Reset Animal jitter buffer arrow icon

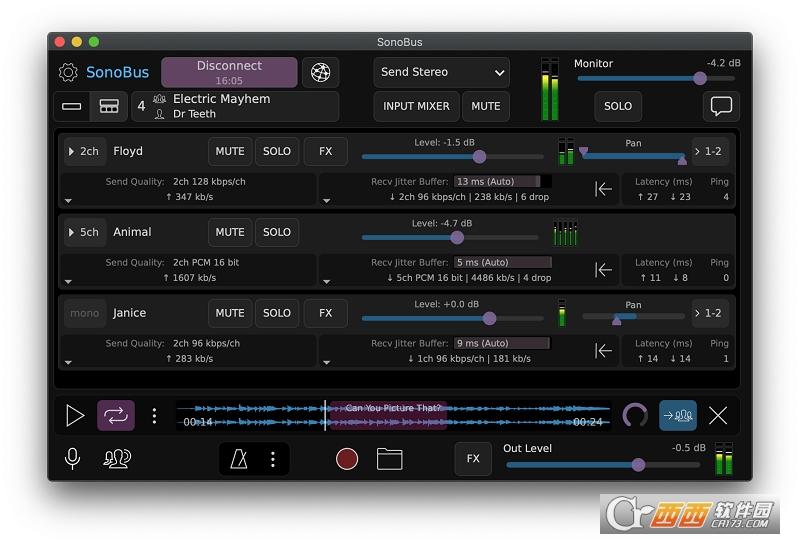click(x=603, y=270)
